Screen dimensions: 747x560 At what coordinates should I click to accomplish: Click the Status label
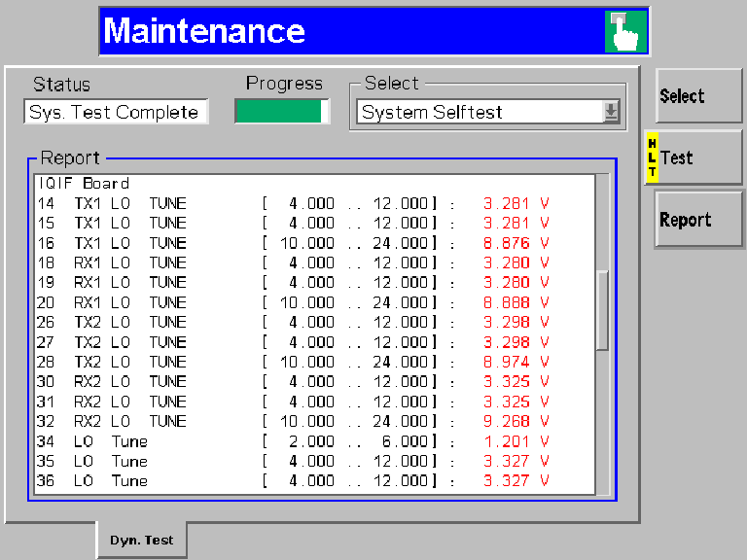[x=61, y=85]
